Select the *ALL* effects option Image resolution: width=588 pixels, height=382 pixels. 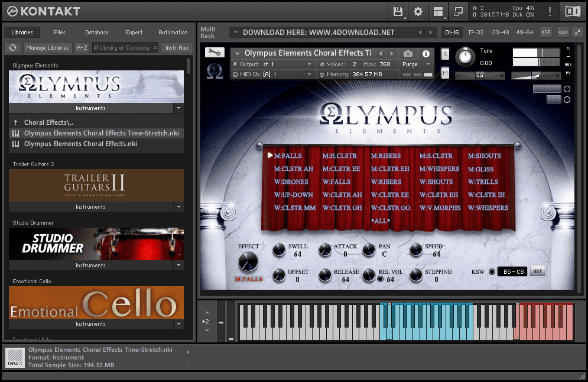[380, 221]
